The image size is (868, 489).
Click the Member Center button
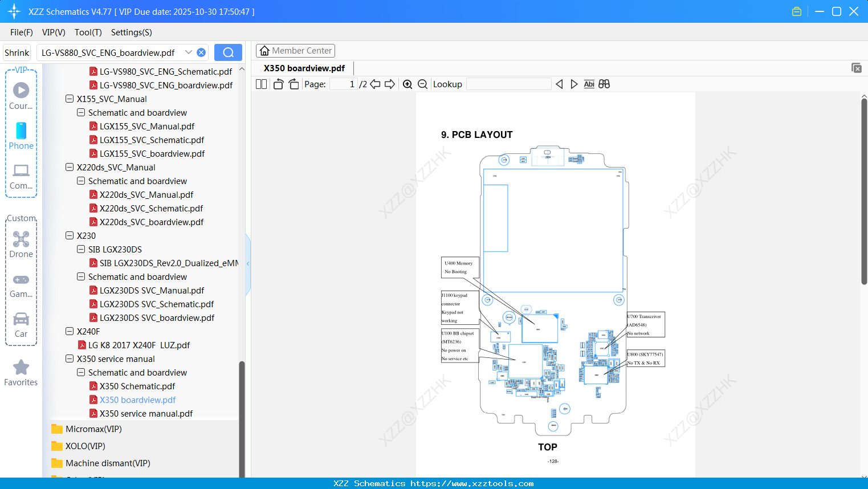coord(295,50)
